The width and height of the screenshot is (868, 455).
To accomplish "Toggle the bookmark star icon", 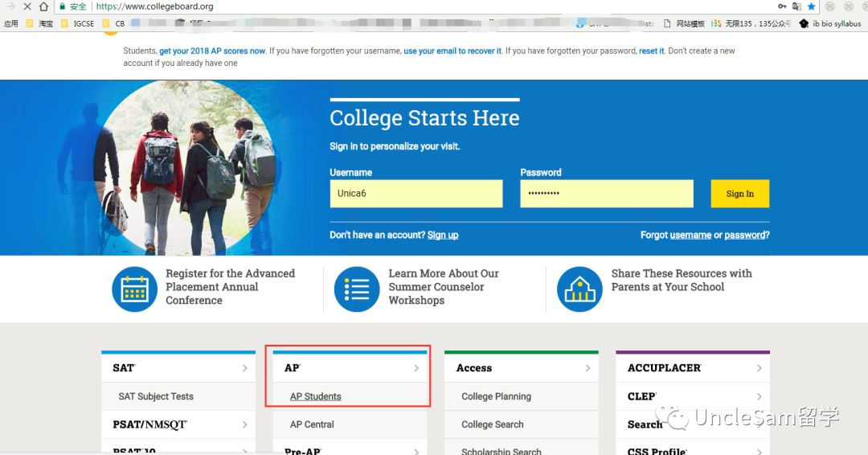I will (x=811, y=6).
